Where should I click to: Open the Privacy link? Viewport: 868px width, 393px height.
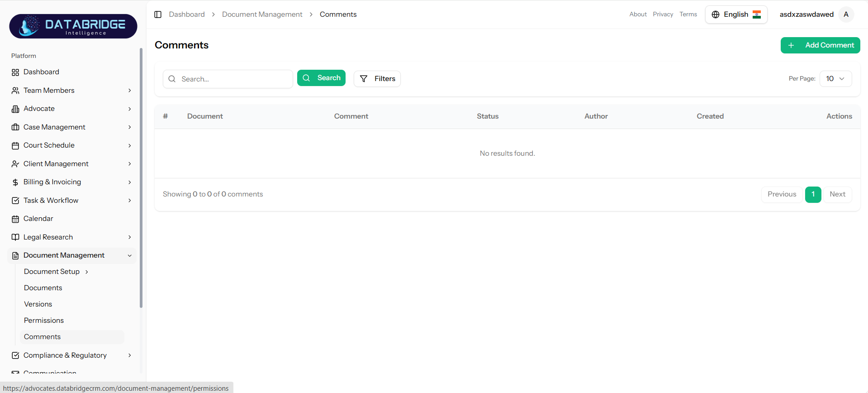pos(663,14)
